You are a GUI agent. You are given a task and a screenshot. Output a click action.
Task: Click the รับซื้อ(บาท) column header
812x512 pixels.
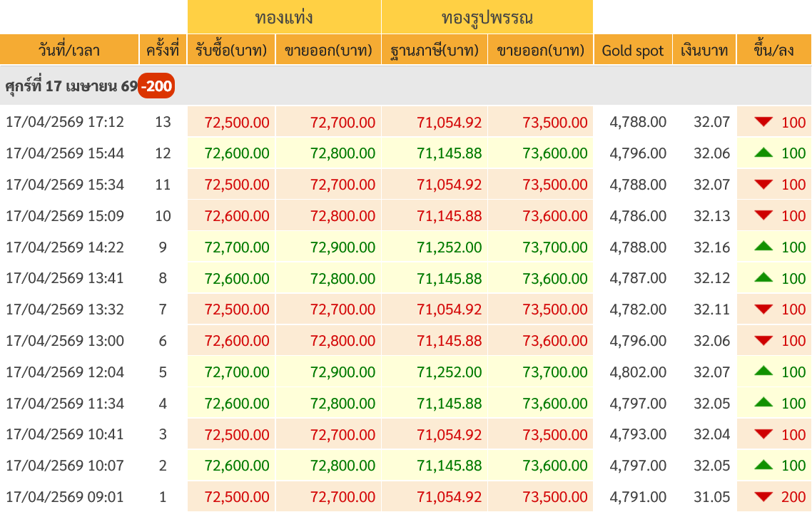point(231,50)
